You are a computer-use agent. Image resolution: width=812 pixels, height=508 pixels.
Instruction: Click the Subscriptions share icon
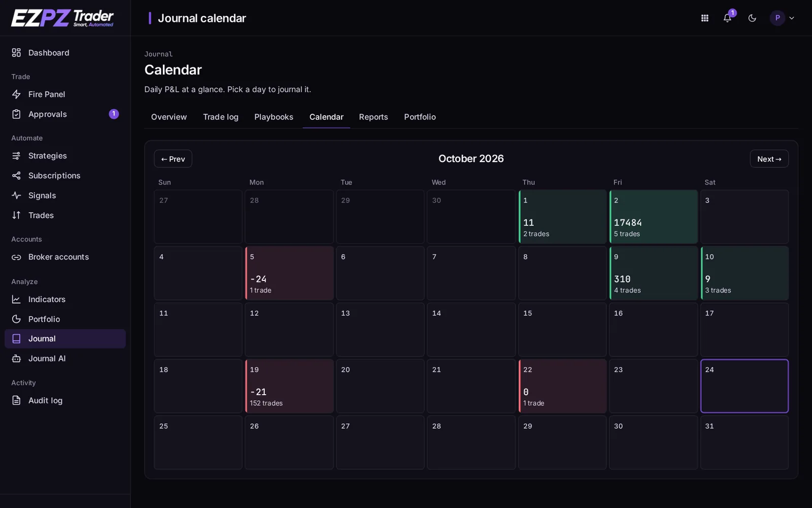(x=16, y=175)
